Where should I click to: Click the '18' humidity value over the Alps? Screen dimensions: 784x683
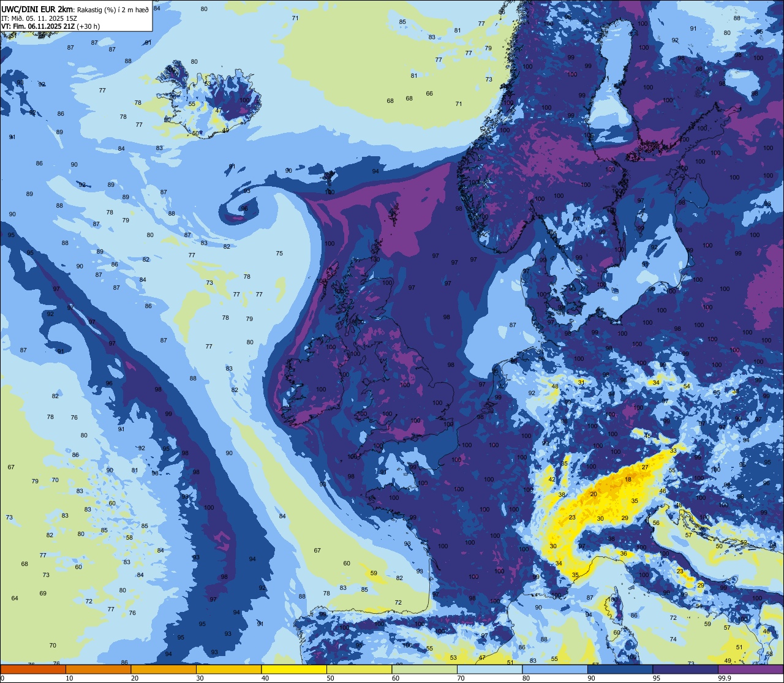pyautogui.click(x=628, y=480)
